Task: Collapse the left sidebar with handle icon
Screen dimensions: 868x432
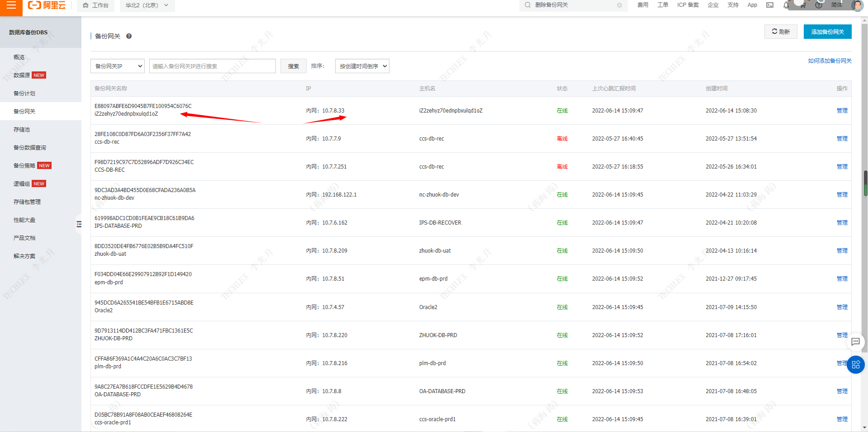Action: tap(79, 224)
